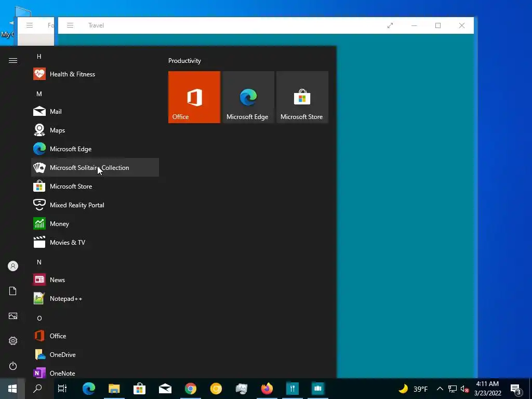Show hidden system tray icons
Viewport: 532px width, 399px height.
pos(440,389)
